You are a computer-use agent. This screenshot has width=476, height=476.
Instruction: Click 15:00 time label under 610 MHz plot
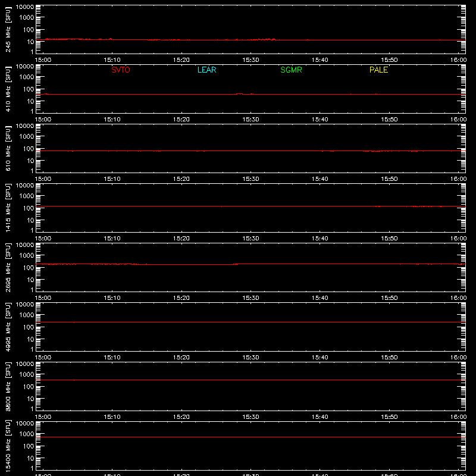[x=43, y=179]
